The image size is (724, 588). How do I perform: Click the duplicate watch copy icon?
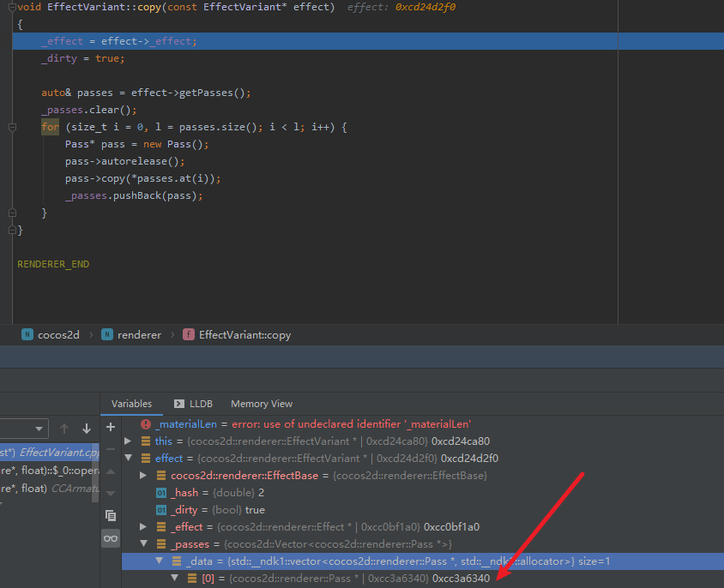point(111,515)
